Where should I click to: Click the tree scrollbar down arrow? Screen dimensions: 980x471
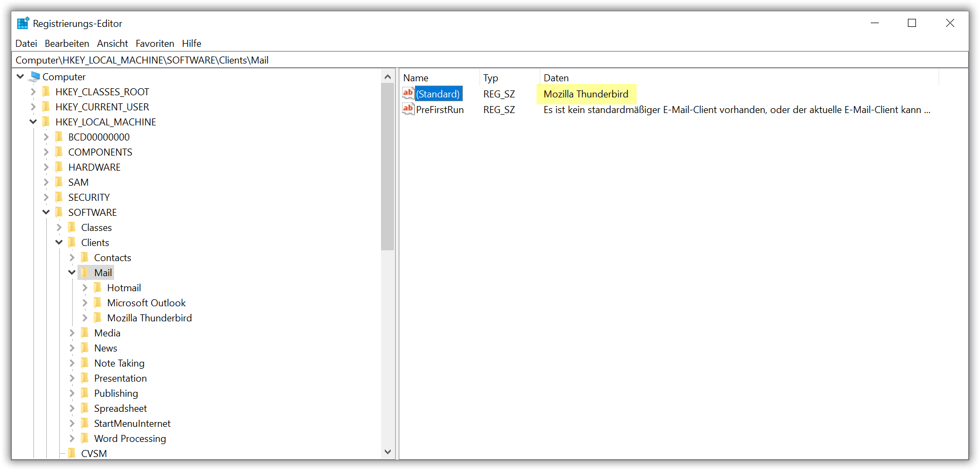pos(387,452)
